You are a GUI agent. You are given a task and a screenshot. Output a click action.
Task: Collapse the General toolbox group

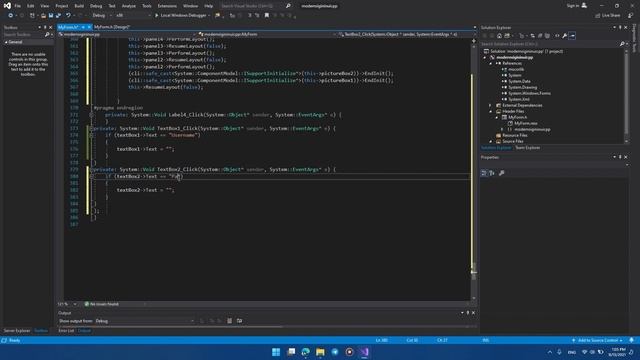click(6, 42)
